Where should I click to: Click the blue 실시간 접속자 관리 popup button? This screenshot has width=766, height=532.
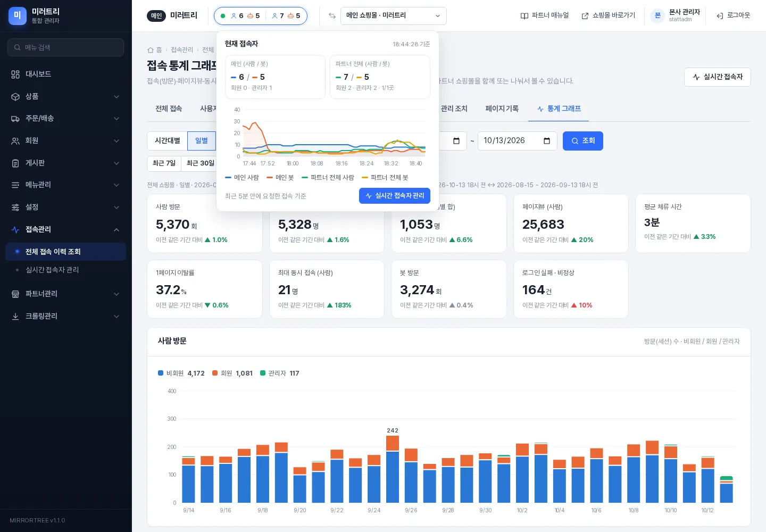click(x=395, y=196)
